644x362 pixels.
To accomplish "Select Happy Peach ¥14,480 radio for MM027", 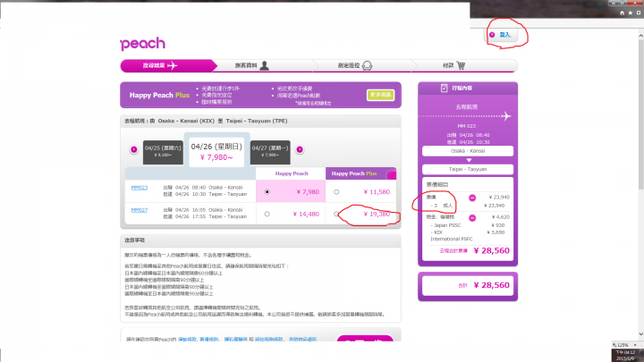I will tap(267, 214).
